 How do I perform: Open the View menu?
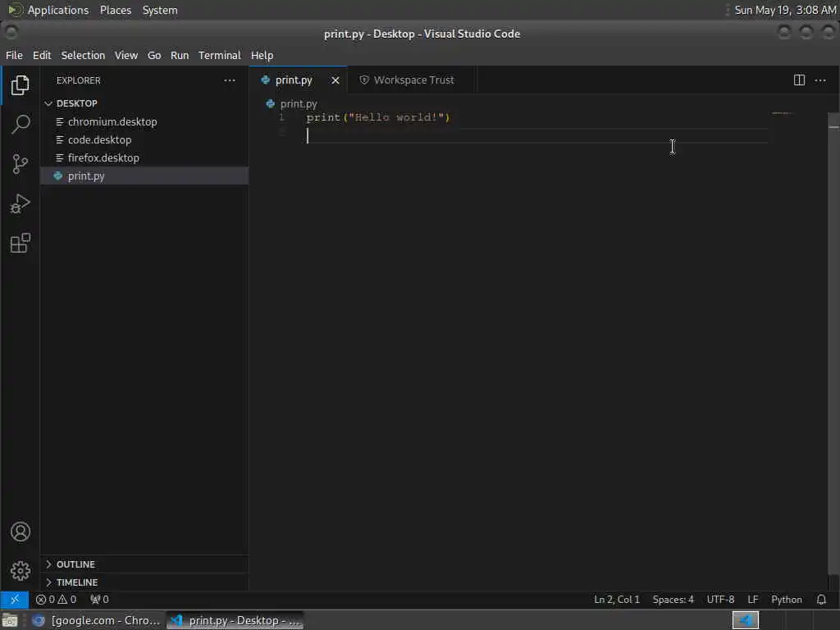click(126, 55)
